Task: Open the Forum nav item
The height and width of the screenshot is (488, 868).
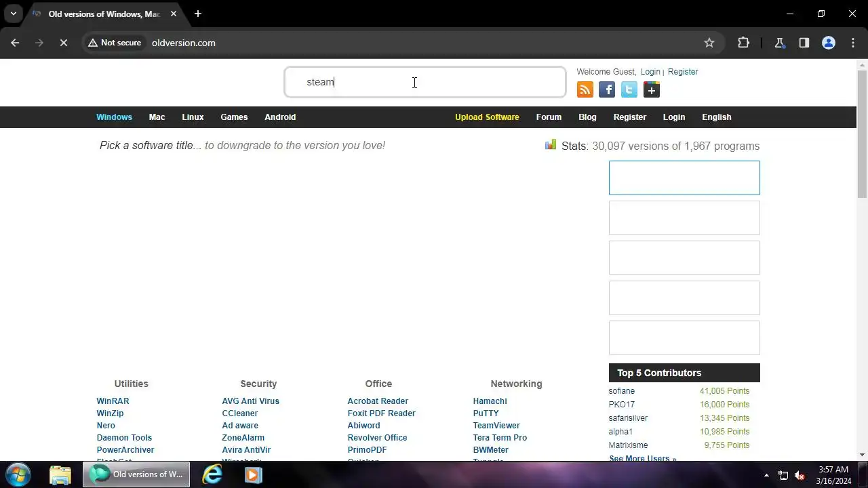Action: pos(549,117)
